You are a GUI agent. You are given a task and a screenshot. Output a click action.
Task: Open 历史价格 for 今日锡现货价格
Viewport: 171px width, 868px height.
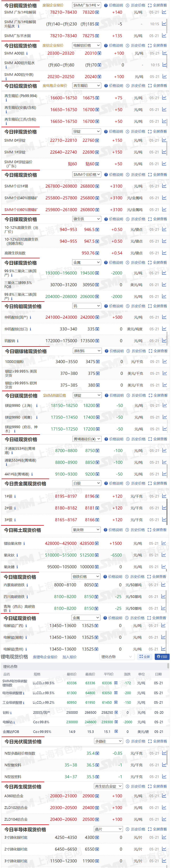136,175
